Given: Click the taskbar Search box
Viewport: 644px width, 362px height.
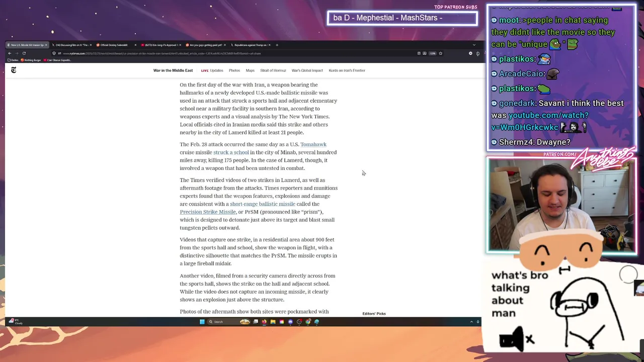Looking at the screenshot, I should [x=229, y=322].
